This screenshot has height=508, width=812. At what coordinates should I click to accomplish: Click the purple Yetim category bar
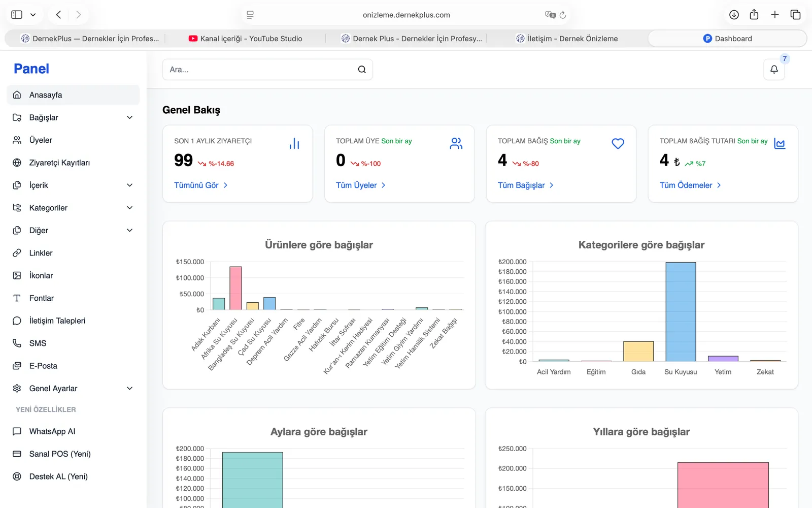coord(723,359)
